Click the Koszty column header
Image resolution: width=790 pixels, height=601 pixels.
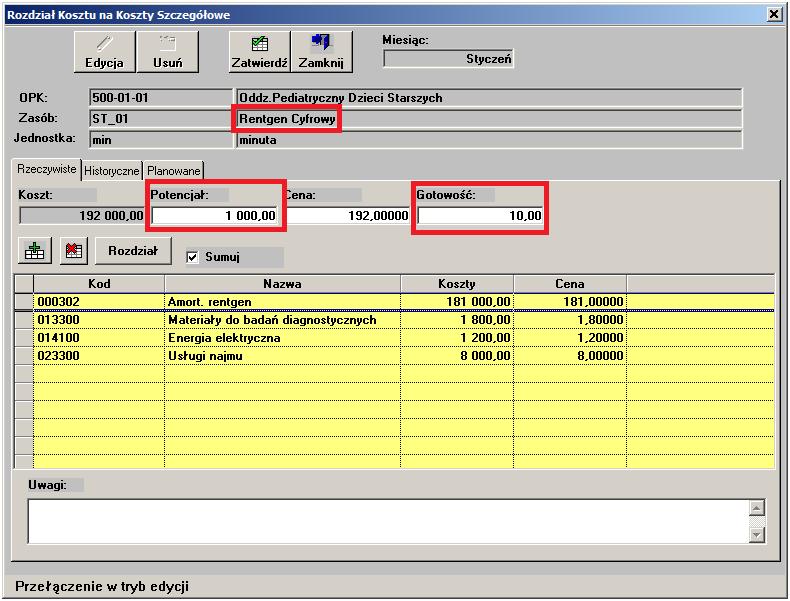[457, 284]
